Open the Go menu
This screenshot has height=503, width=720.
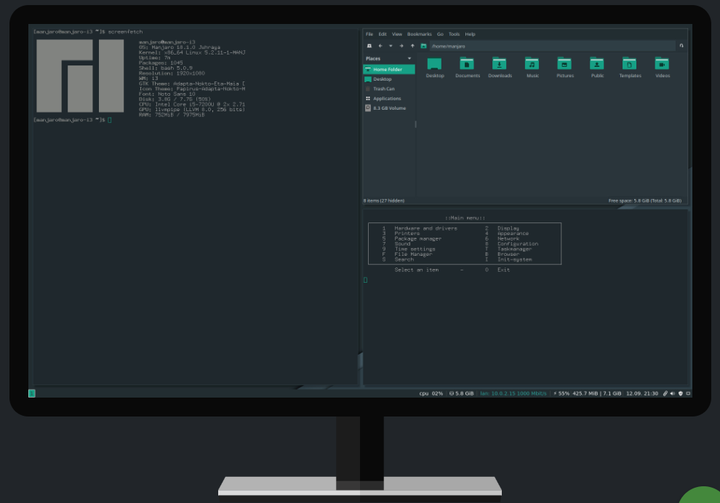click(440, 34)
